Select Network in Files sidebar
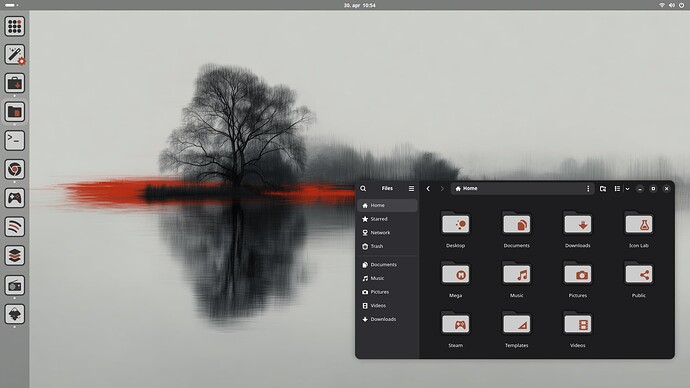The width and height of the screenshot is (690, 388). [x=387, y=233]
